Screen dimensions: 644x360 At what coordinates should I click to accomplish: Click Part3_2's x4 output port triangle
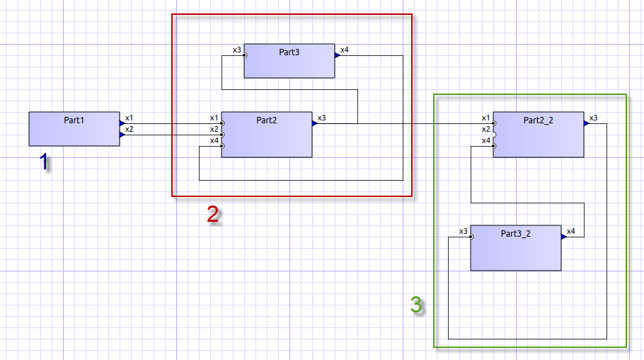[x=564, y=237]
